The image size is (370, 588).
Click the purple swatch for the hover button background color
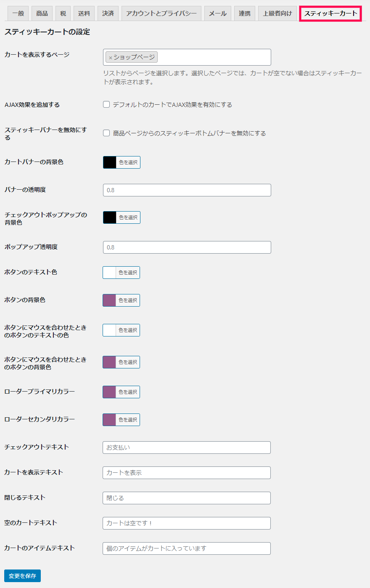(109, 362)
